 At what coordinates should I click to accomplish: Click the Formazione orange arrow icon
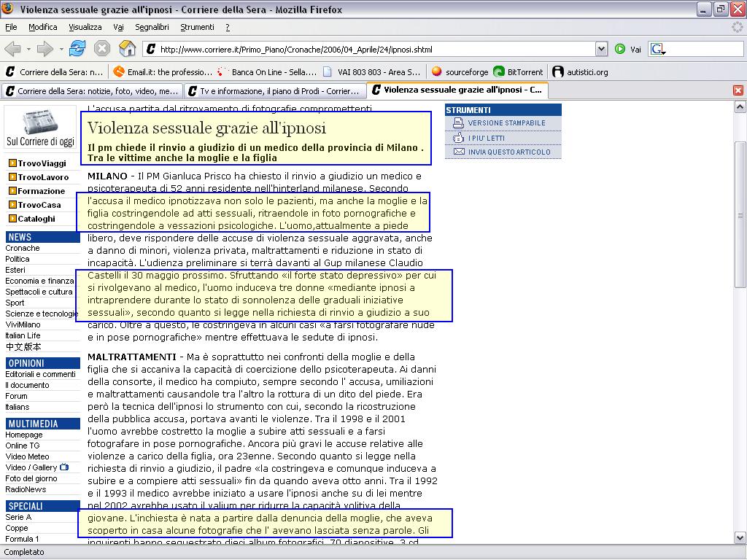click(13, 191)
